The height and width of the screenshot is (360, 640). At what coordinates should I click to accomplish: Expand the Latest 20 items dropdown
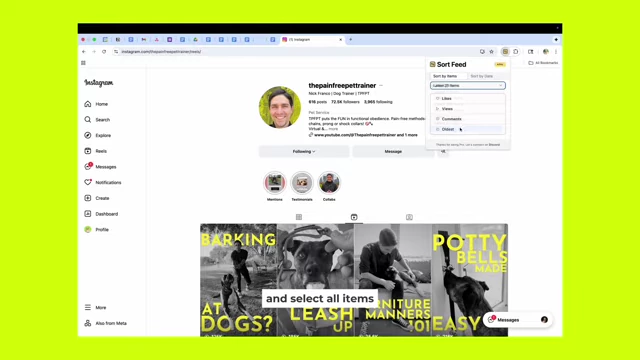click(x=468, y=86)
